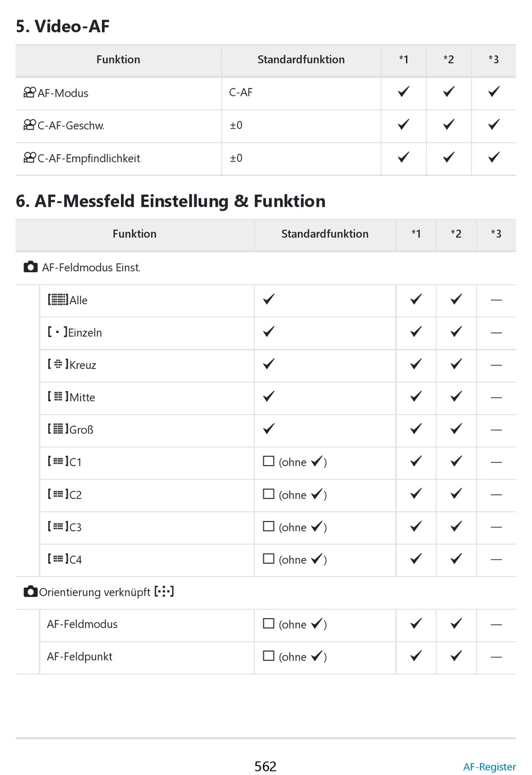Viewport: 532px width, 775px height.
Task: Click the Standardfunktion header in the Video-AF table
Action: pyautogui.click(x=301, y=59)
